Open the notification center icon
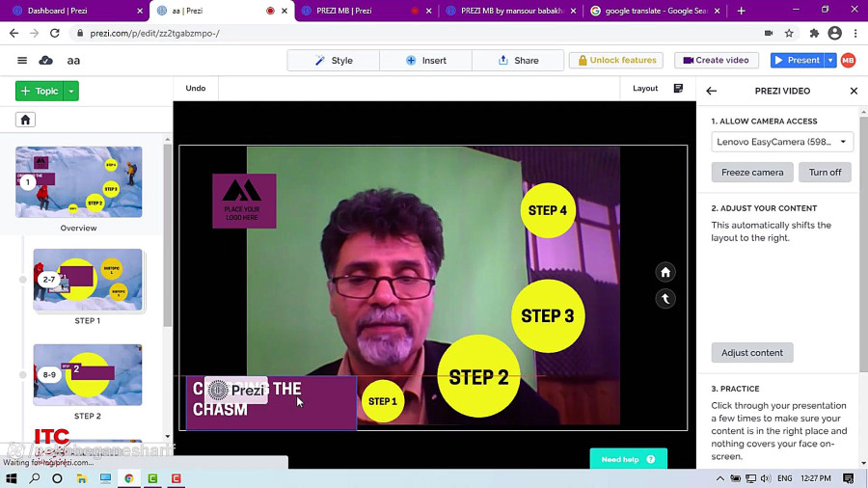Image resolution: width=868 pixels, height=488 pixels. (848, 478)
